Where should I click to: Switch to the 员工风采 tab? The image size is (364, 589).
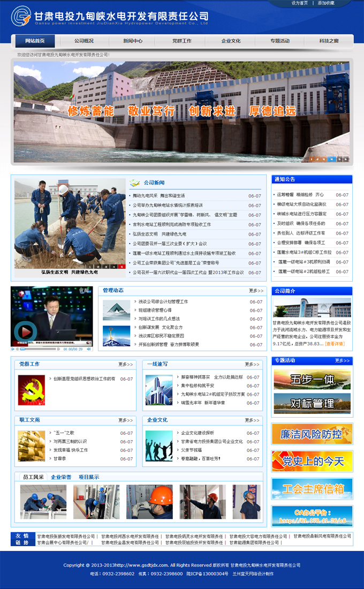(33, 477)
